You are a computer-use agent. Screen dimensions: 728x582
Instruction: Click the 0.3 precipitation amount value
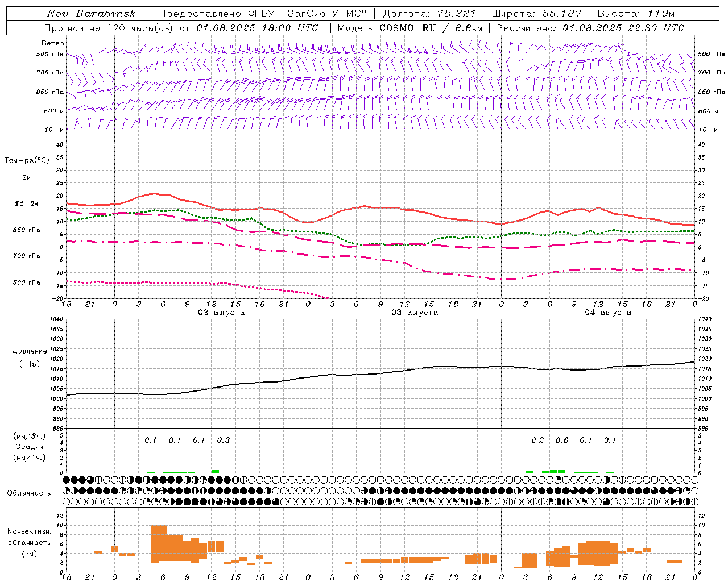tap(224, 440)
